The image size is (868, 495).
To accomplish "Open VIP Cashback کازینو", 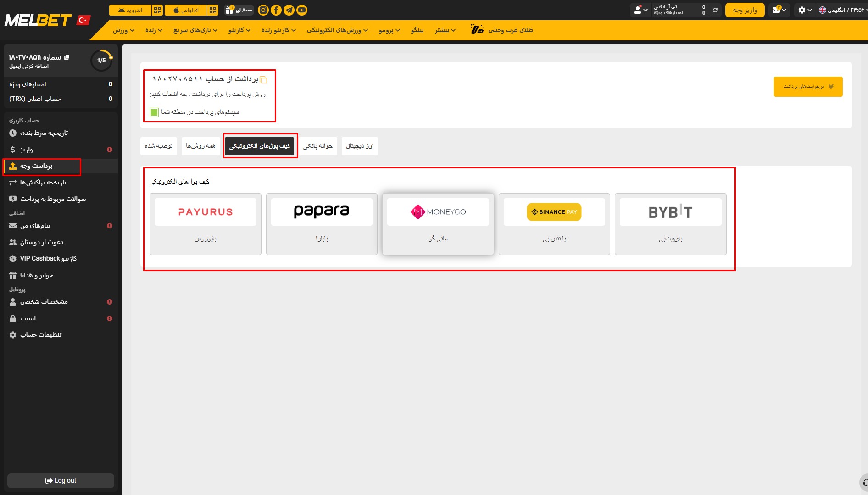I will point(61,259).
